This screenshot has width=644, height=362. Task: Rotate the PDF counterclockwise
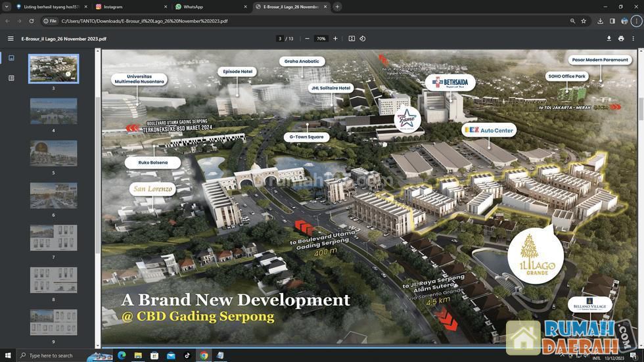click(363, 39)
